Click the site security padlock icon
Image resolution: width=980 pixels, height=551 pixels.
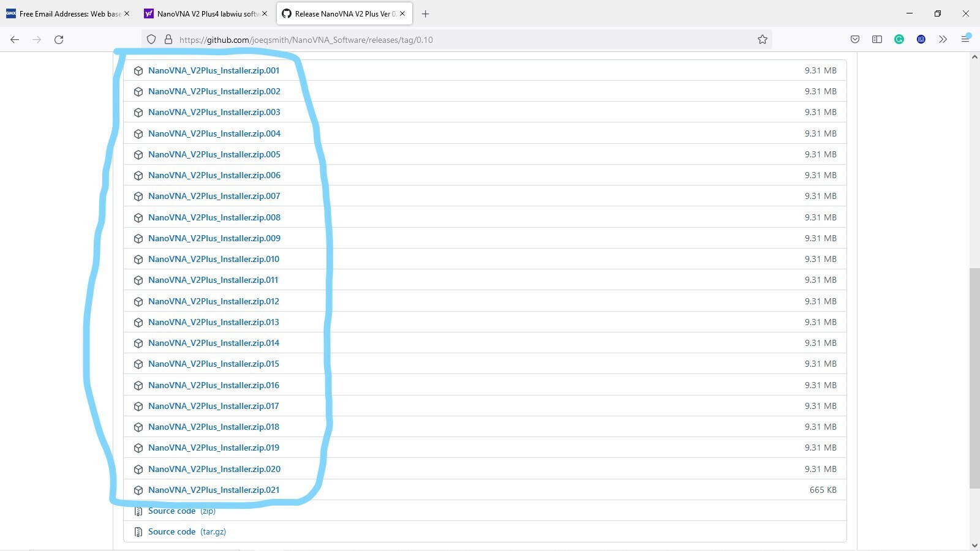pyautogui.click(x=168, y=40)
